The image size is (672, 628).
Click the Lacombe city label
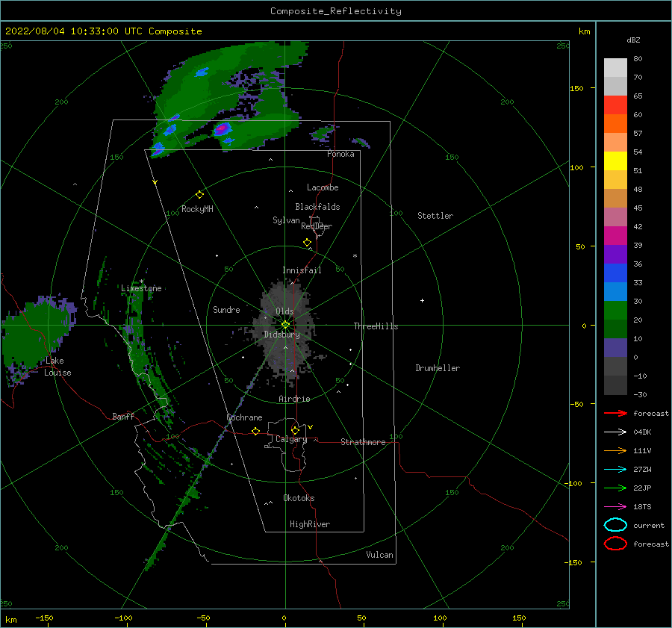(323, 187)
